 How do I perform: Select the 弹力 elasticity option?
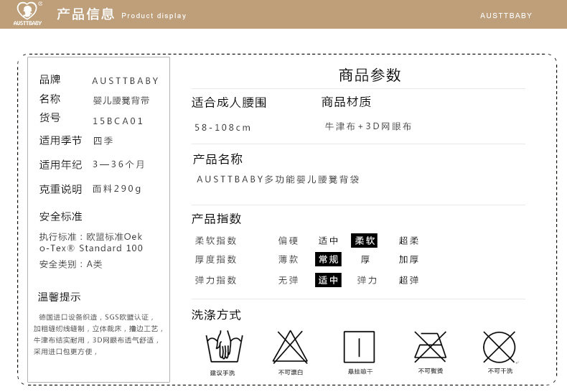point(367,280)
